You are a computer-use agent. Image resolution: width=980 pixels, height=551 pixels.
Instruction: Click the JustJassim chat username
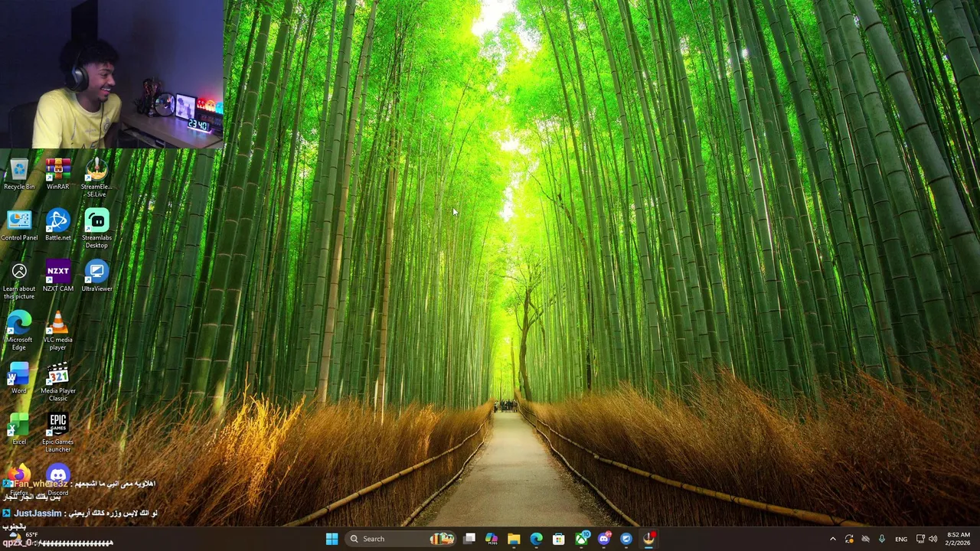click(38, 514)
